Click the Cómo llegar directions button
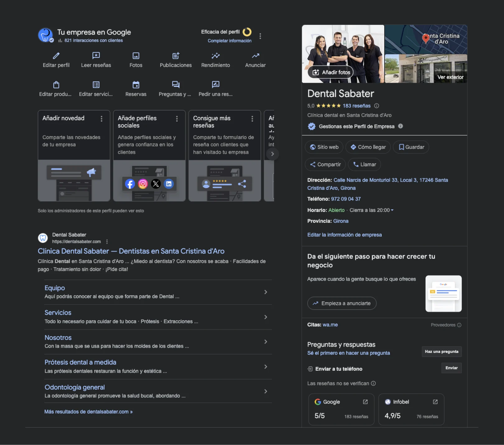This screenshot has width=504, height=445. (x=368, y=147)
